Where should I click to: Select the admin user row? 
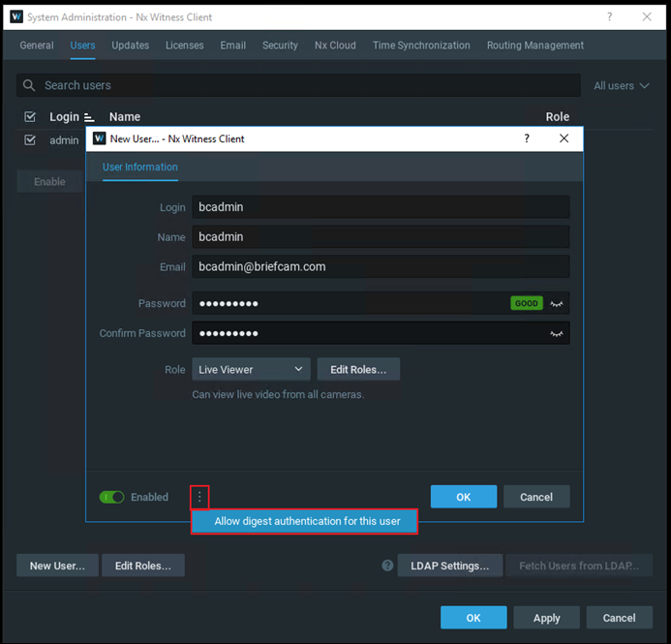tap(51, 140)
